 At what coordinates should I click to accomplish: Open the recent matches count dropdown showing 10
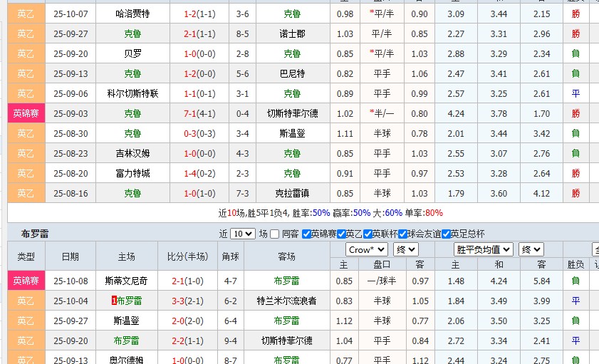point(243,234)
